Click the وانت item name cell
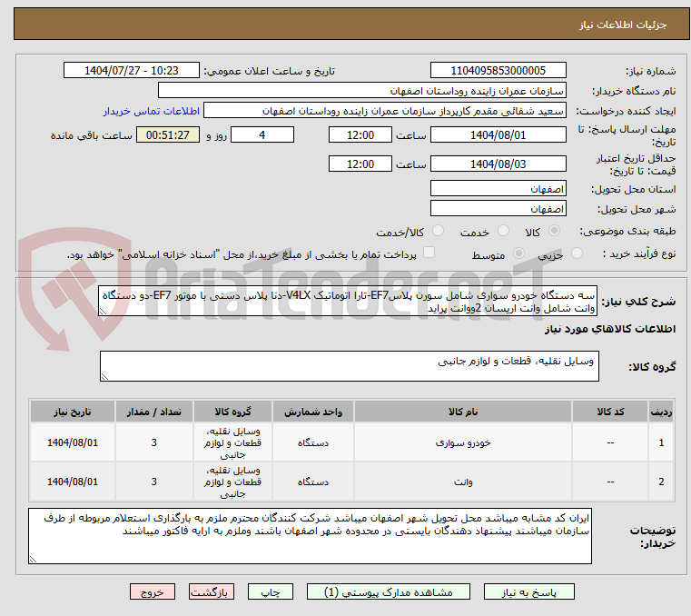This screenshot has height=616, width=691. tap(463, 482)
